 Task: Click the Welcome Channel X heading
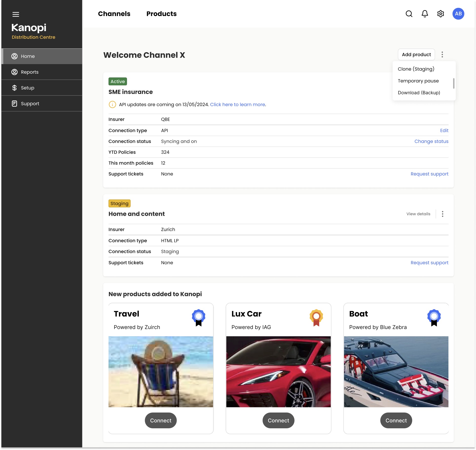coord(144,55)
